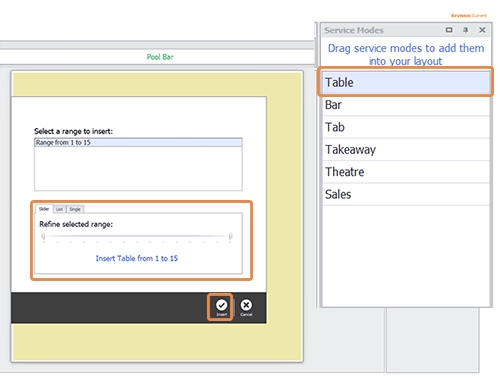500x389 pixels.
Task: Click the Cancel cross button
Action: pyautogui.click(x=246, y=307)
